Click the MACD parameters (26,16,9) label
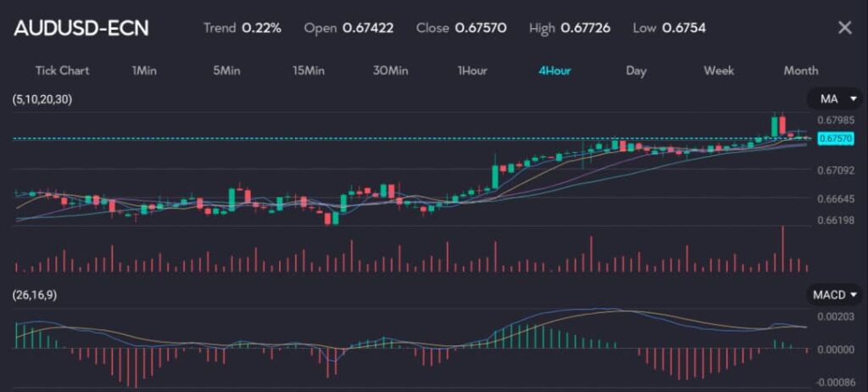The image size is (868, 392). tap(40, 294)
